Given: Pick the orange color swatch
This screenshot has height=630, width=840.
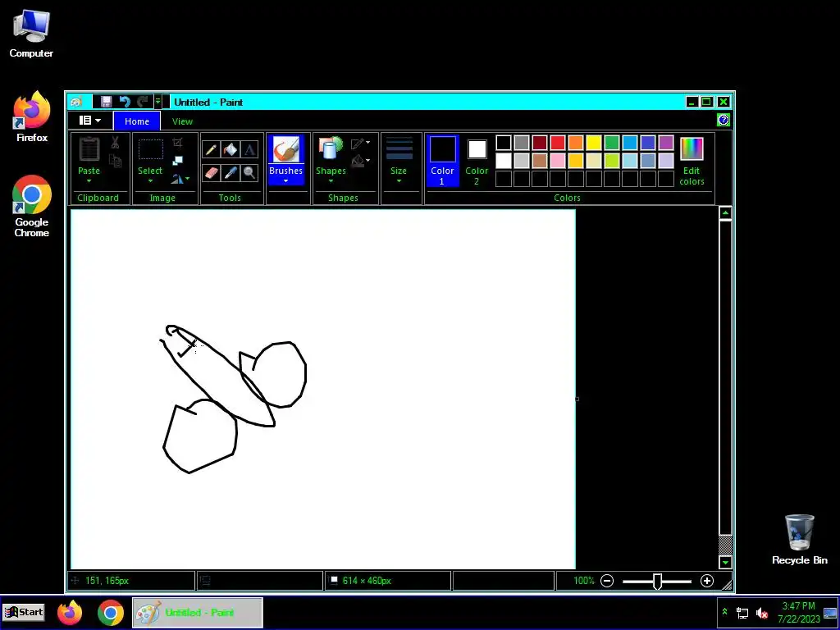Looking at the screenshot, I should tap(575, 143).
